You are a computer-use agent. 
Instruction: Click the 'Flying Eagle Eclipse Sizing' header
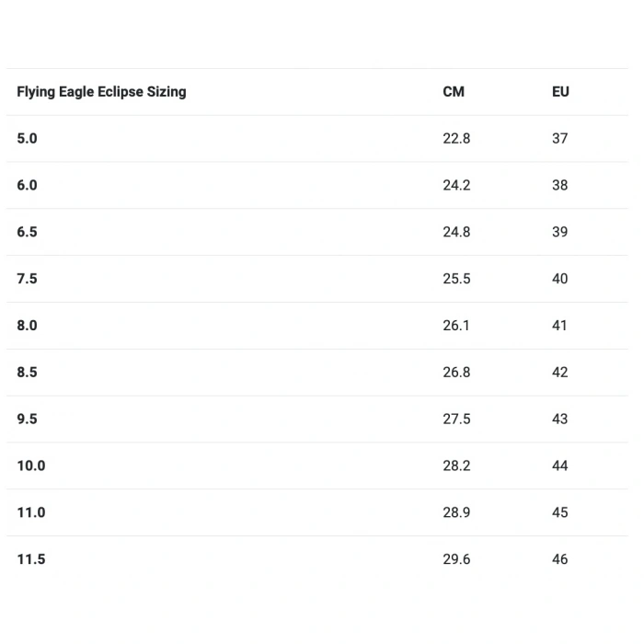pos(101,92)
